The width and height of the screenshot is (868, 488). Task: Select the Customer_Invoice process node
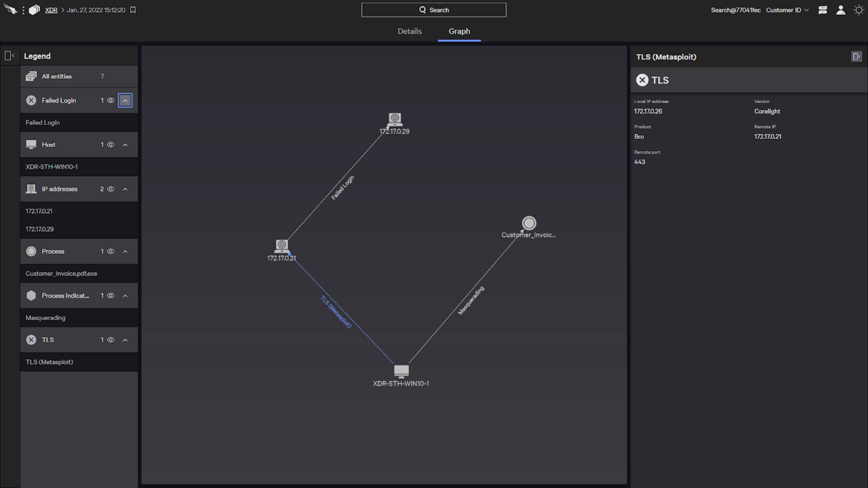click(529, 223)
